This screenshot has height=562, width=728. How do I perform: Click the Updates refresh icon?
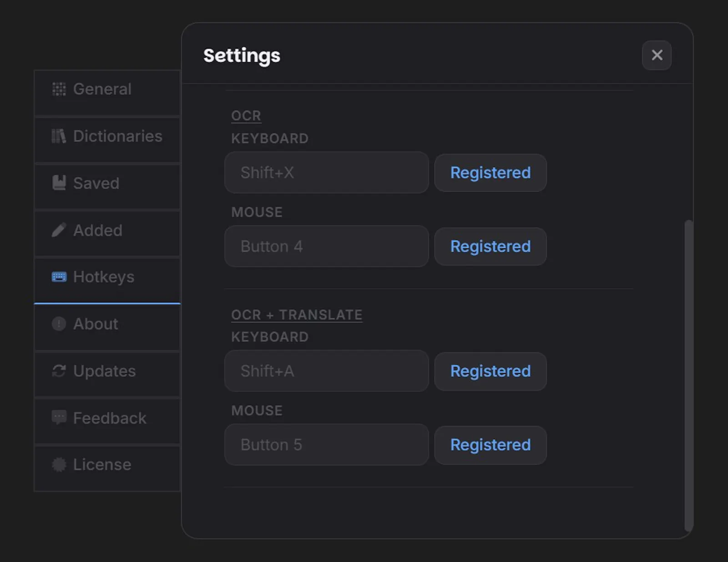pyautogui.click(x=59, y=371)
